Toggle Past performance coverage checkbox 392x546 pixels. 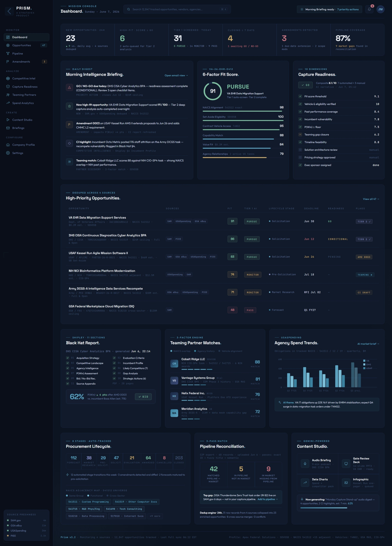[300, 112]
